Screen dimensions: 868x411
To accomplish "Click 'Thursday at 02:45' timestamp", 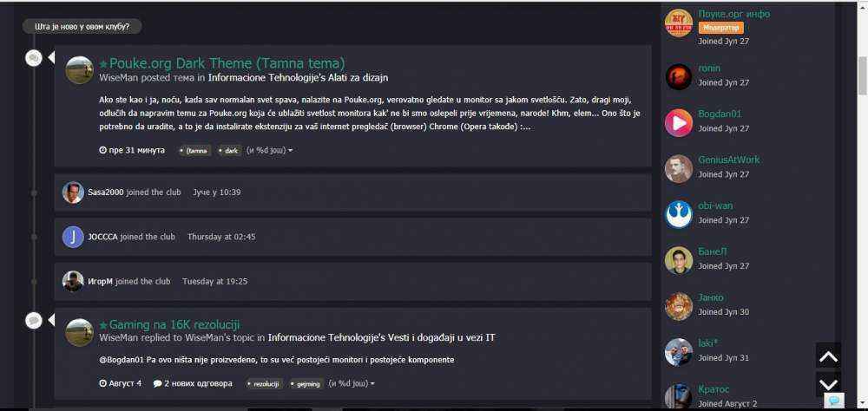I will [221, 237].
